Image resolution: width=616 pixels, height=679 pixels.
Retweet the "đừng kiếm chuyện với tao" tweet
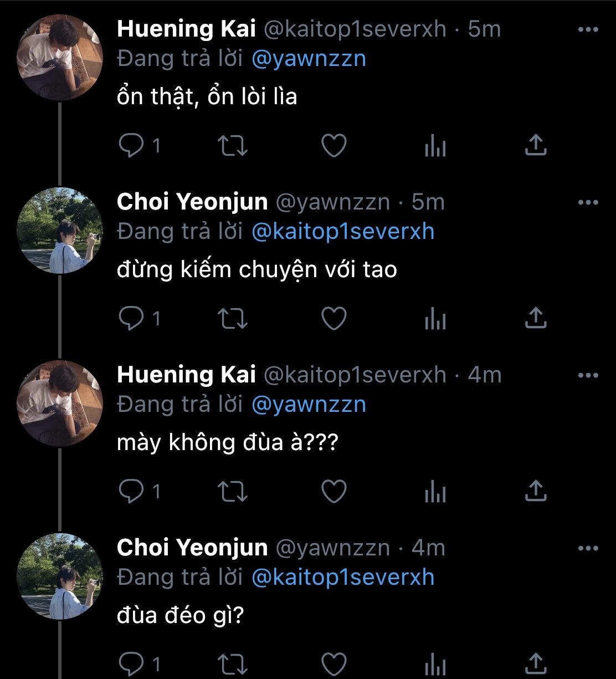233,319
